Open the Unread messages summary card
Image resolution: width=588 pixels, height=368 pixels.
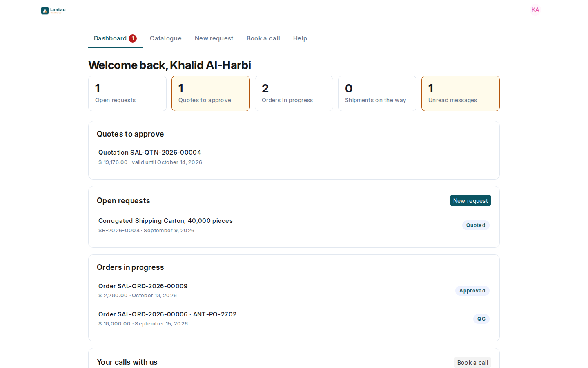461,93
